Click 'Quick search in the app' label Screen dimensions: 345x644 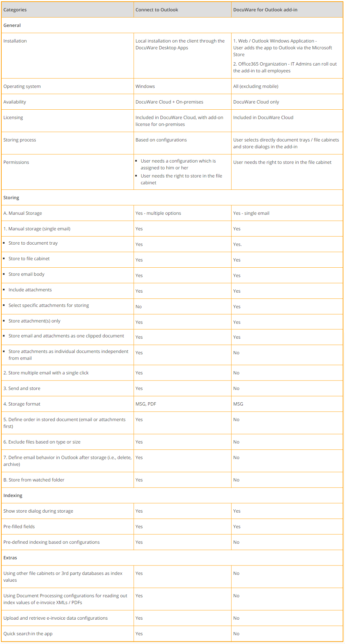click(28, 634)
